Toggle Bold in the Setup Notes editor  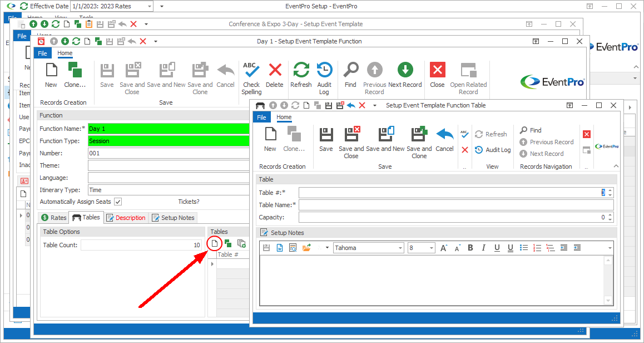tap(470, 248)
